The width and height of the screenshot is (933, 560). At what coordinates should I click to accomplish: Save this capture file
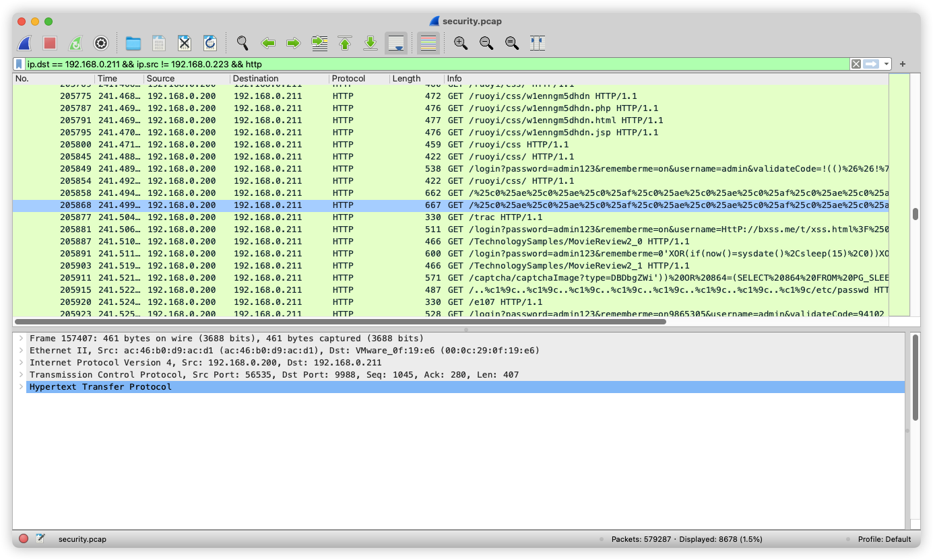(159, 43)
